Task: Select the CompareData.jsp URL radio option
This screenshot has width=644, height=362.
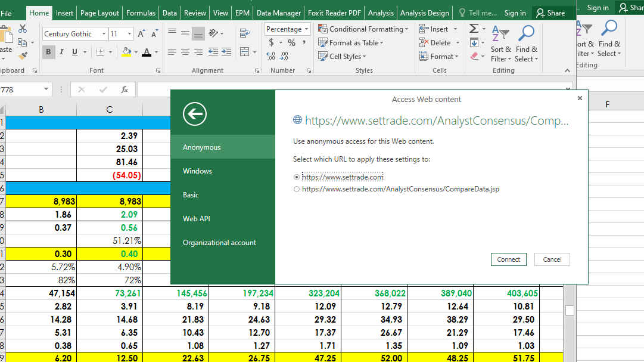Action: (x=297, y=189)
